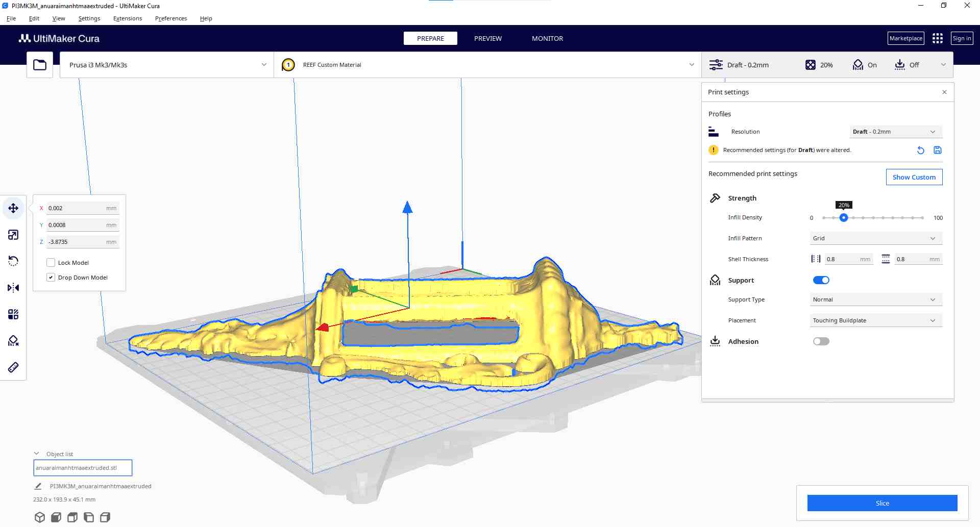The height and width of the screenshot is (527, 980).
Task: Select the Move tool
Action: (x=13, y=208)
